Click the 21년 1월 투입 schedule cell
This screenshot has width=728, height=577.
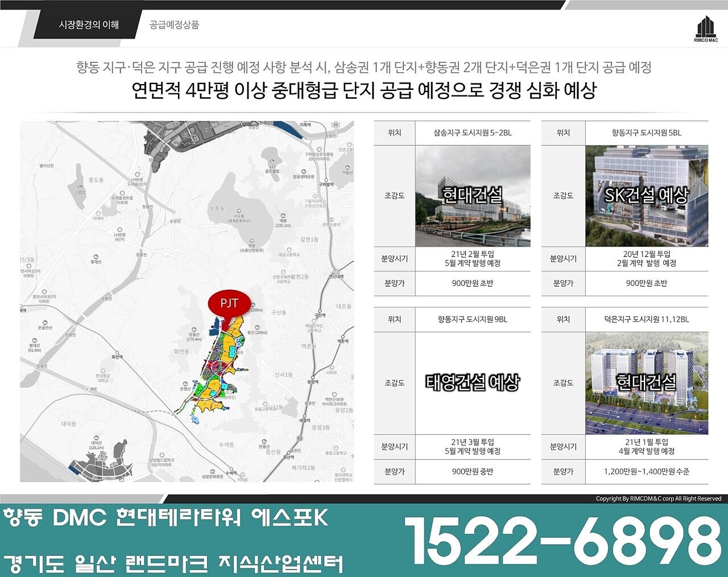point(647,447)
